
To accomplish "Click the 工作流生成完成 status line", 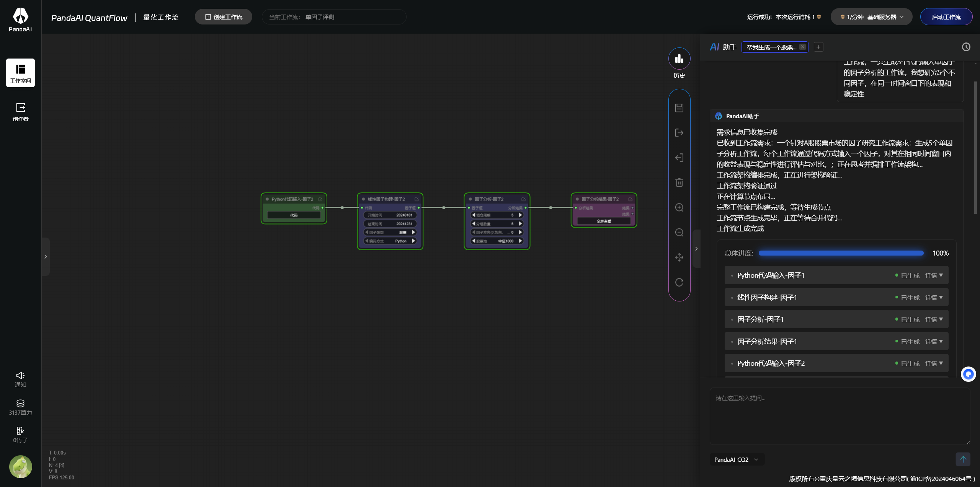I will (740, 229).
